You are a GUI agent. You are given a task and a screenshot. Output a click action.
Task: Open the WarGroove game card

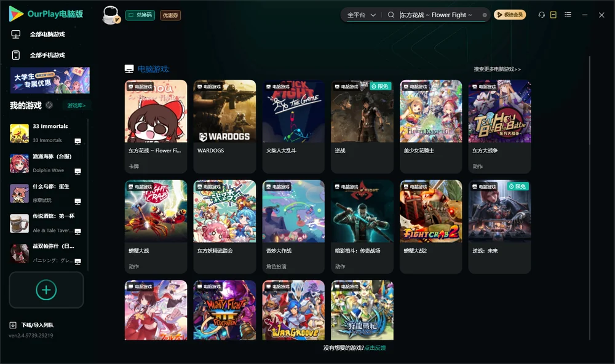[293, 310]
